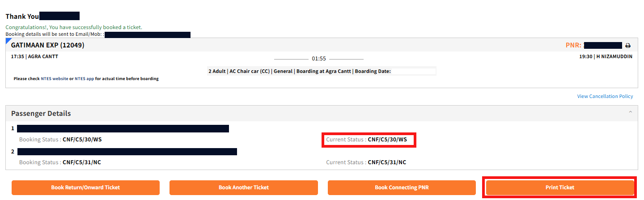Click passenger 2 Booking Status value

pos(82,162)
